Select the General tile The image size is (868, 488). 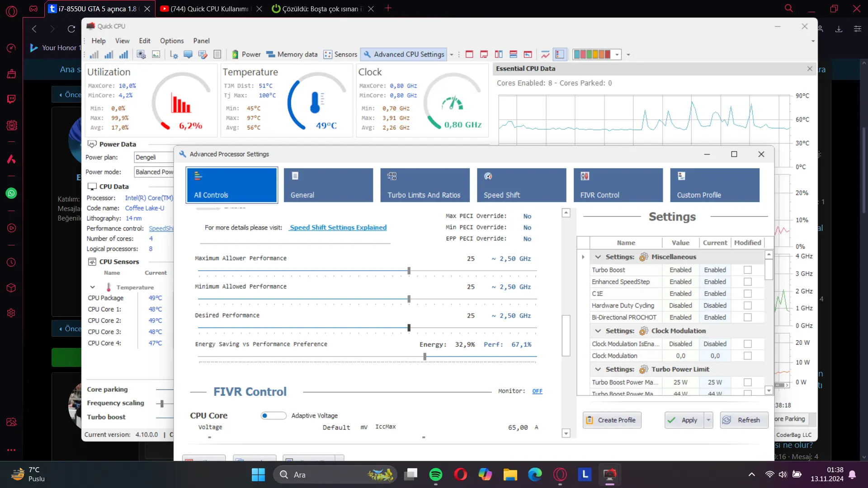[328, 185]
